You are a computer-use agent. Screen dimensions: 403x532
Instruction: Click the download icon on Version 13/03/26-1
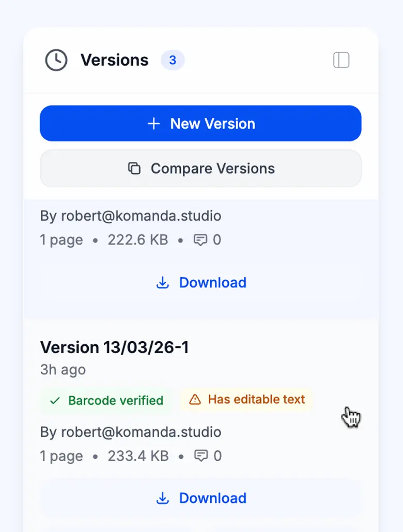click(162, 498)
